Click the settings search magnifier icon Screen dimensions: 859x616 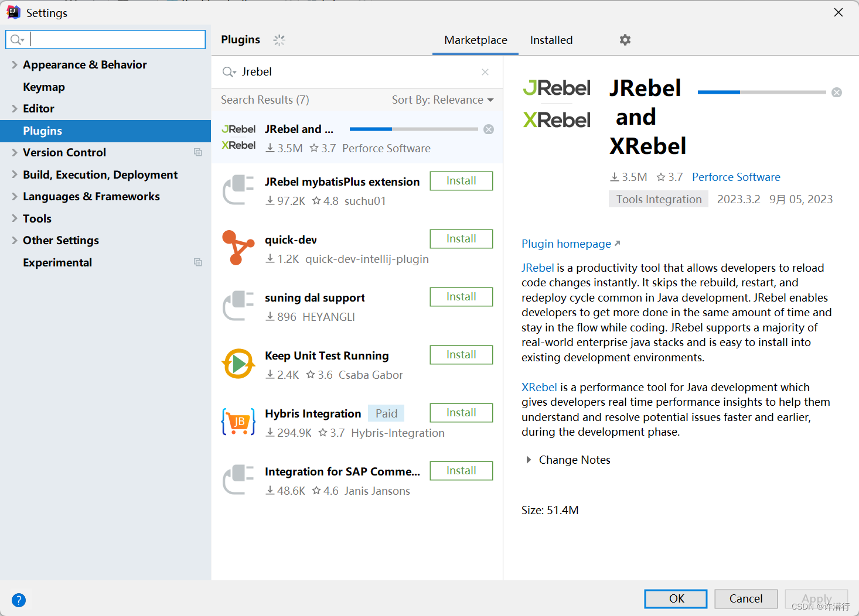pyautogui.click(x=17, y=40)
